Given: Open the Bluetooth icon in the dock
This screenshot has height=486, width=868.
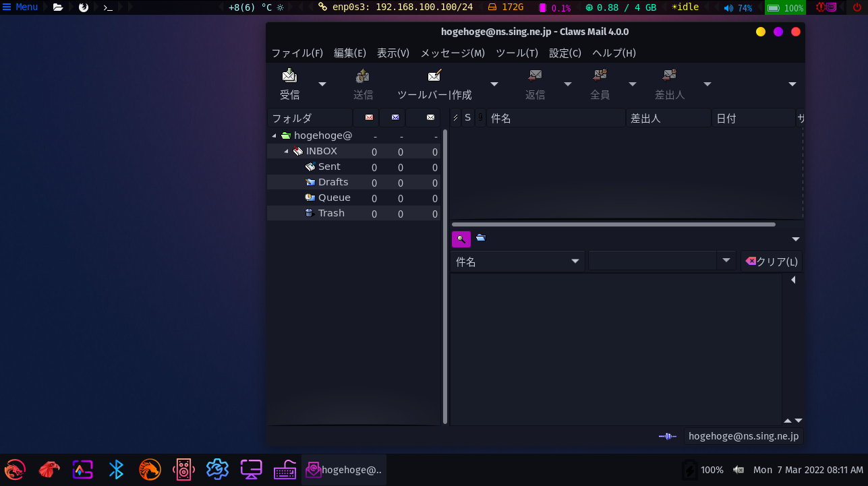Looking at the screenshot, I should [117, 469].
